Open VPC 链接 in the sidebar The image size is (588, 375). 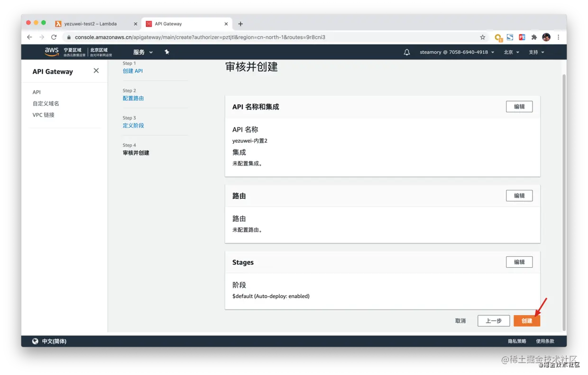tap(44, 115)
